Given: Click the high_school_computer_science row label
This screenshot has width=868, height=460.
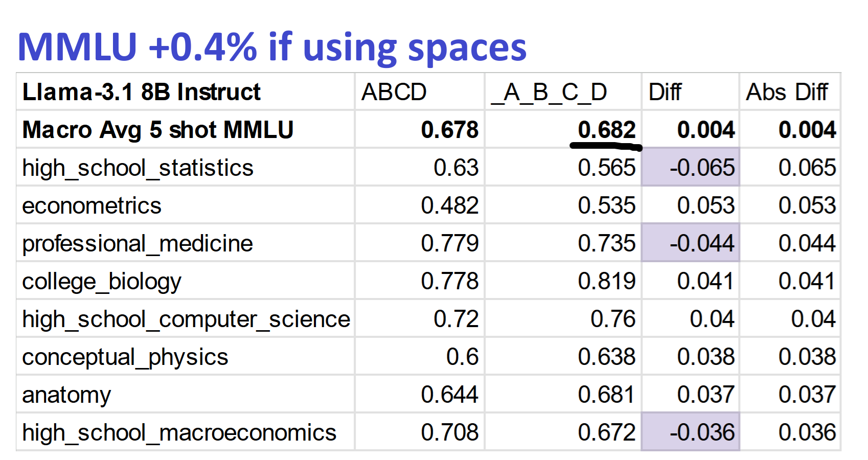Looking at the screenshot, I should (186, 319).
